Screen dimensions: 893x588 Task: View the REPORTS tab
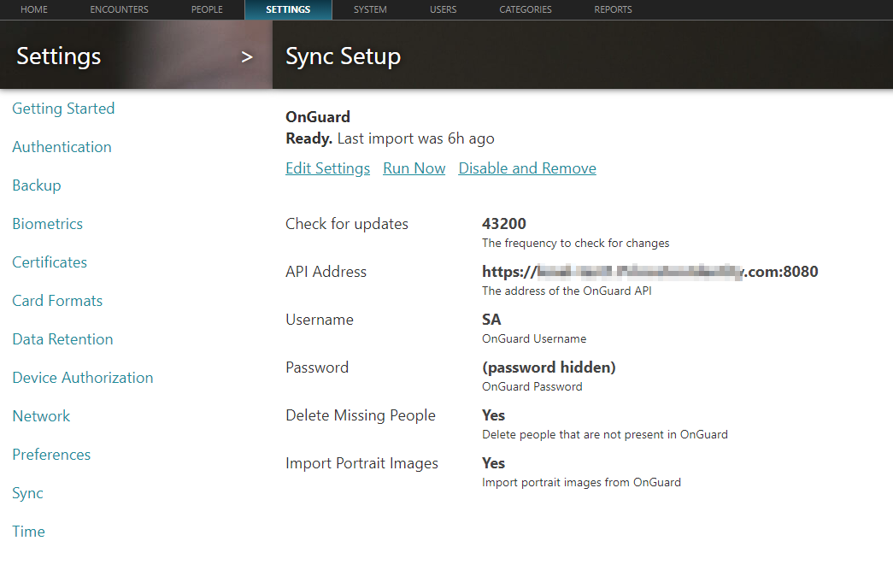click(x=613, y=9)
